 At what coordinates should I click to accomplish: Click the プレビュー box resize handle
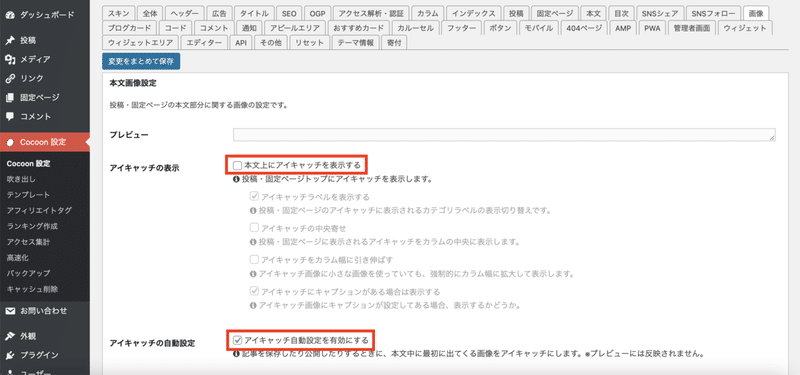772,138
